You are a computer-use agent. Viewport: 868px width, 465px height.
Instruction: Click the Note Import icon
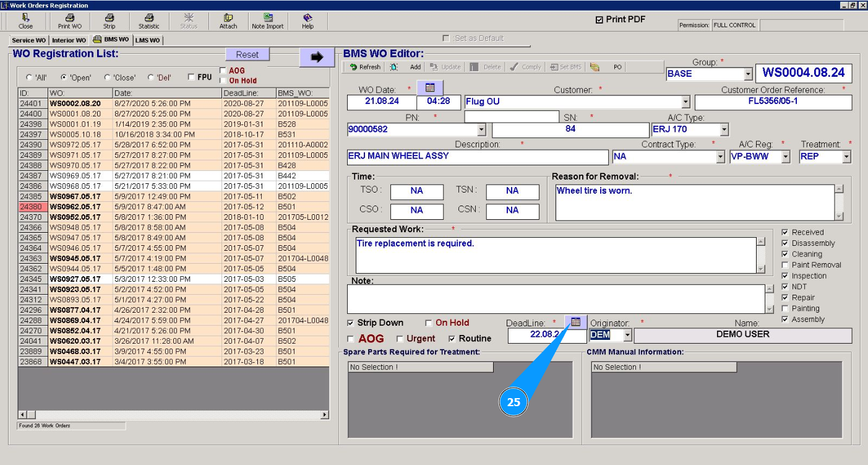coord(267,21)
